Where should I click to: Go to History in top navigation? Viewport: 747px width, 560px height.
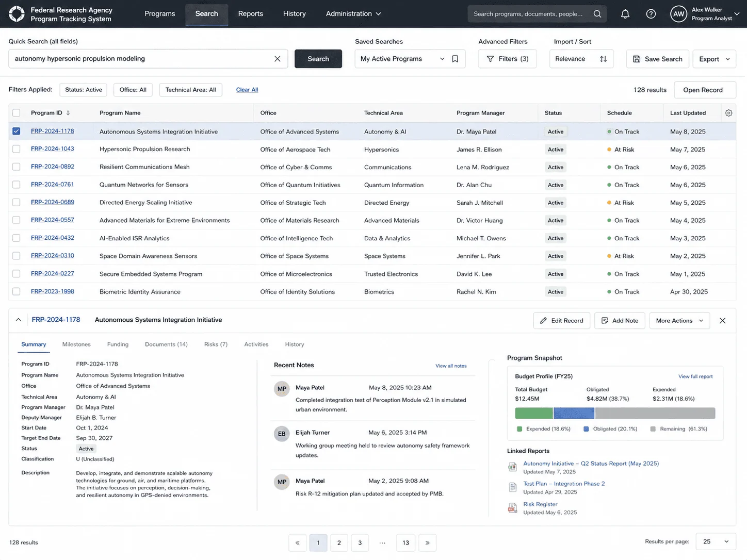coord(295,14)
